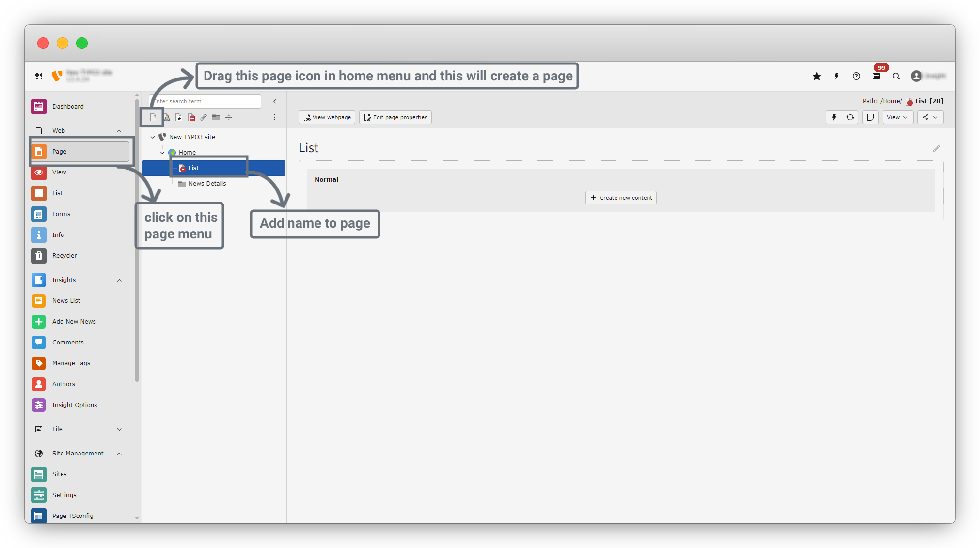Click the menu separator page icon

(229, 117)
